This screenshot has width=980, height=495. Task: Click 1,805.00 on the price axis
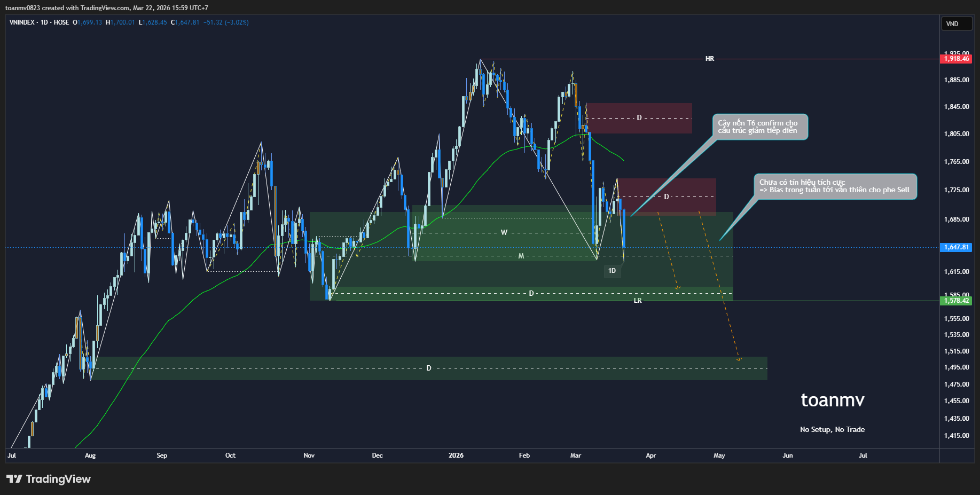[957, 134]
